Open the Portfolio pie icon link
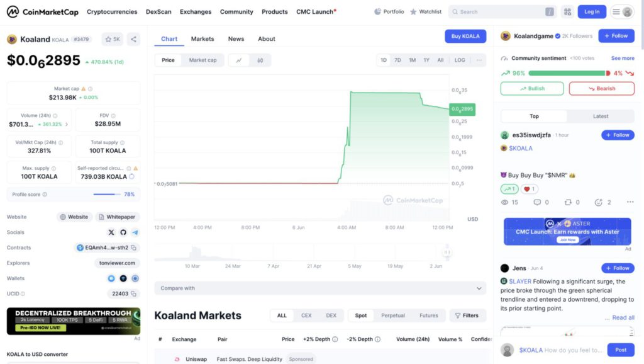 (389, 11)
